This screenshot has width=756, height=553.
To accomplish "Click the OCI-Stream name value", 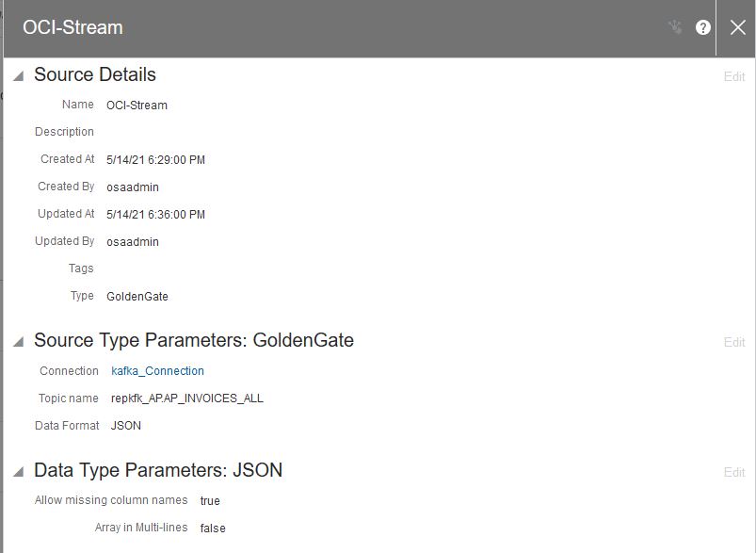I will (x=137, y=106).
